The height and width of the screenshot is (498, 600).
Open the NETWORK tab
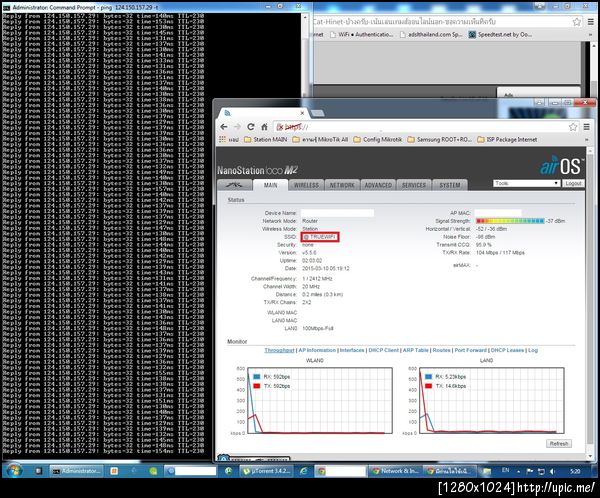(342, 185)
